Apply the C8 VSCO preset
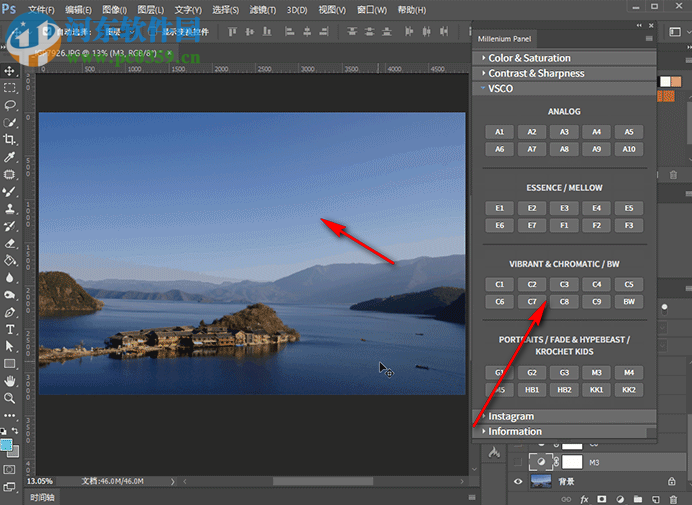This screenshot has height=505, width=692. pos(564,301)
